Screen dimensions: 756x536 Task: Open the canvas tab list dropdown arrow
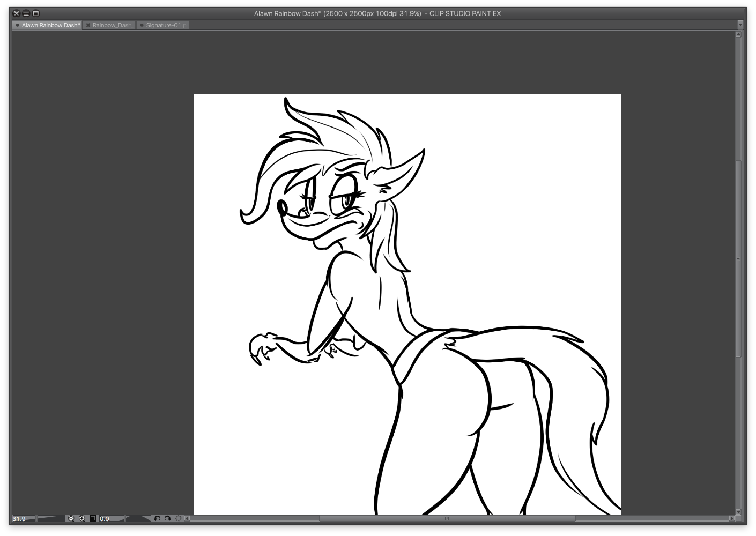point(741,25)
